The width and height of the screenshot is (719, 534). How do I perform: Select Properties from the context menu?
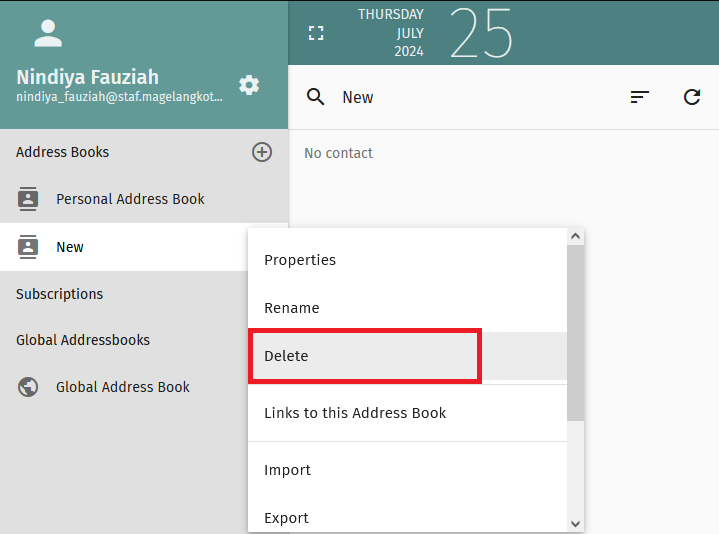(300, 260)
